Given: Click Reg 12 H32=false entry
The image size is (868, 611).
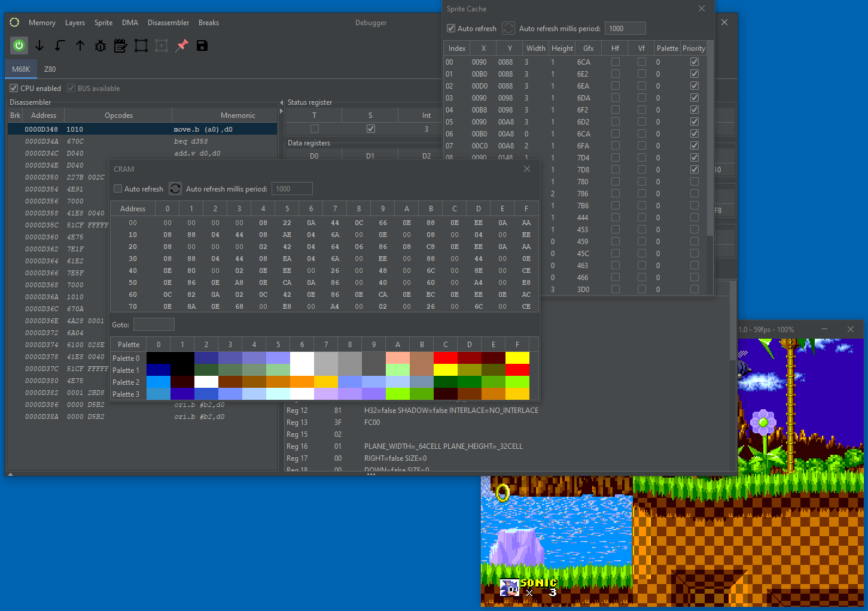Looking at the screenshot, I should pyautogui.click(x=451, y=410).
